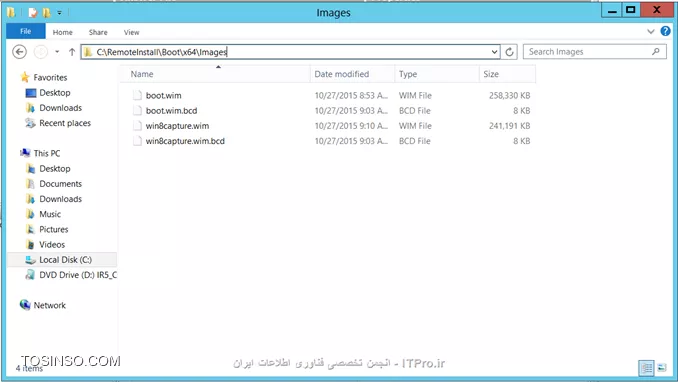Click the boot.wim file icon
Image resolution: width=678 pixels, height=382 pixels.
[x=137, y=96]
